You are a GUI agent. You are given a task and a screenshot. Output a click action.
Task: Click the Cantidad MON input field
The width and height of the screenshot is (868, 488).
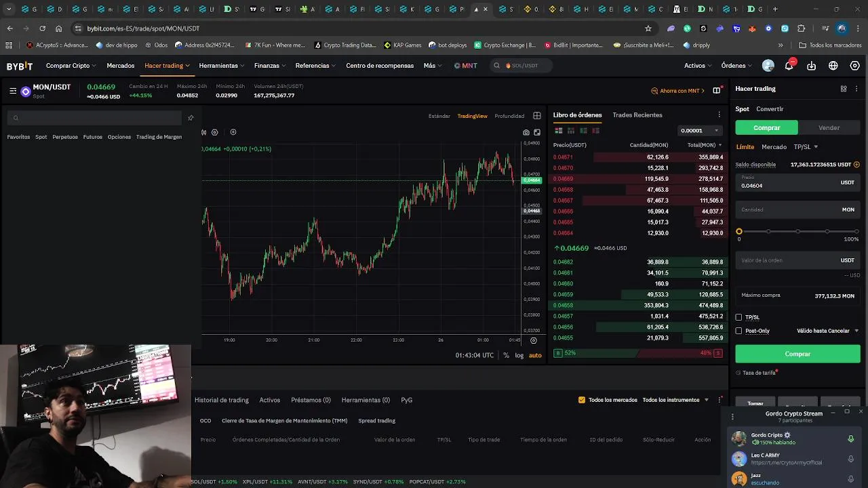(x=797, y=209)
